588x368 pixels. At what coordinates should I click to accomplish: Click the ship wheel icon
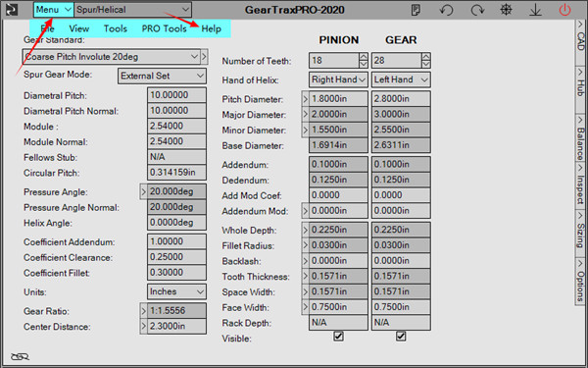[x=507, y=10]
